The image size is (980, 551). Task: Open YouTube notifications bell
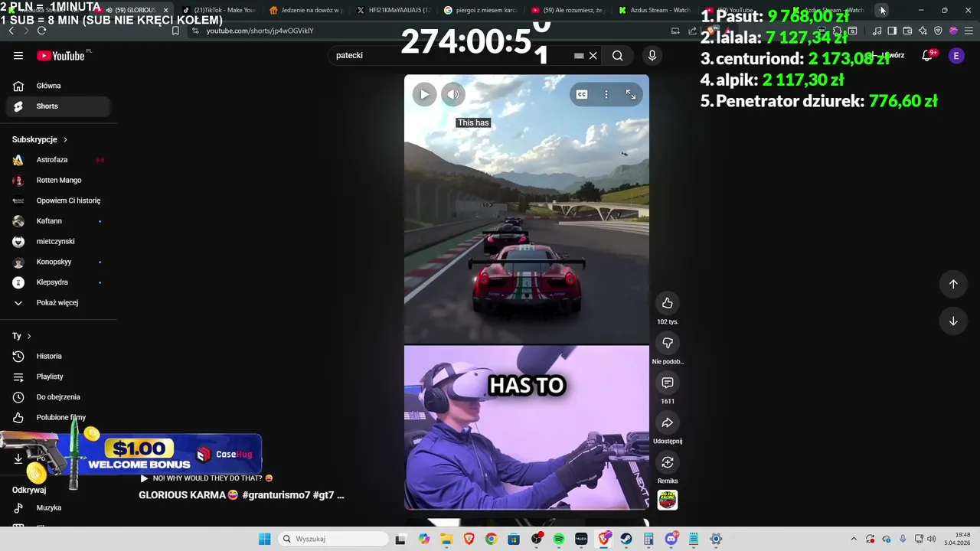(x=927, y=55)
